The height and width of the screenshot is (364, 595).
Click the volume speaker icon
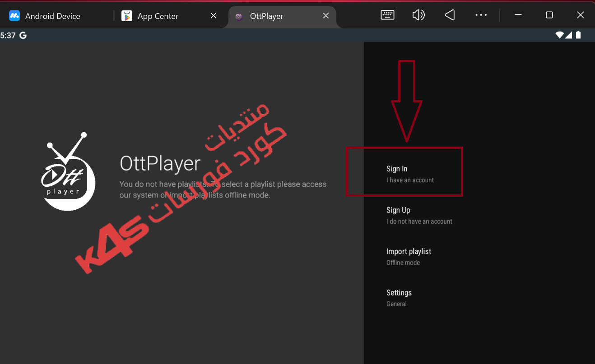pyautogui.click(x=418, y=15)
